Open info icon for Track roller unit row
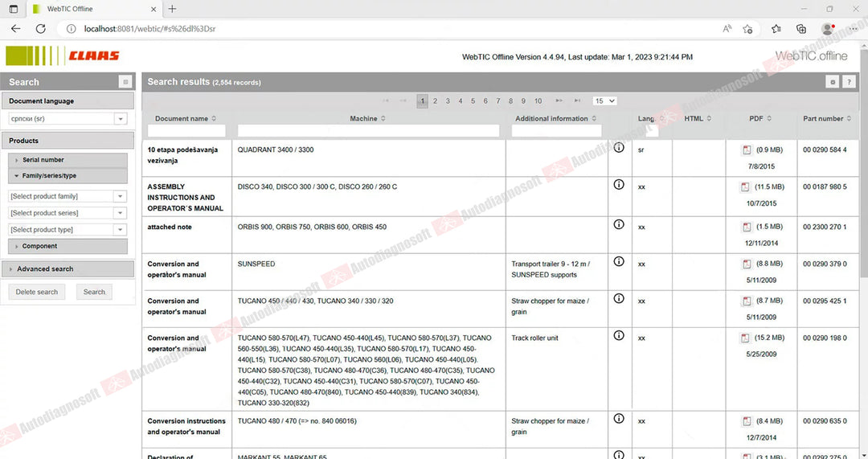Screen dimensions: 868x459 [619, 335]
